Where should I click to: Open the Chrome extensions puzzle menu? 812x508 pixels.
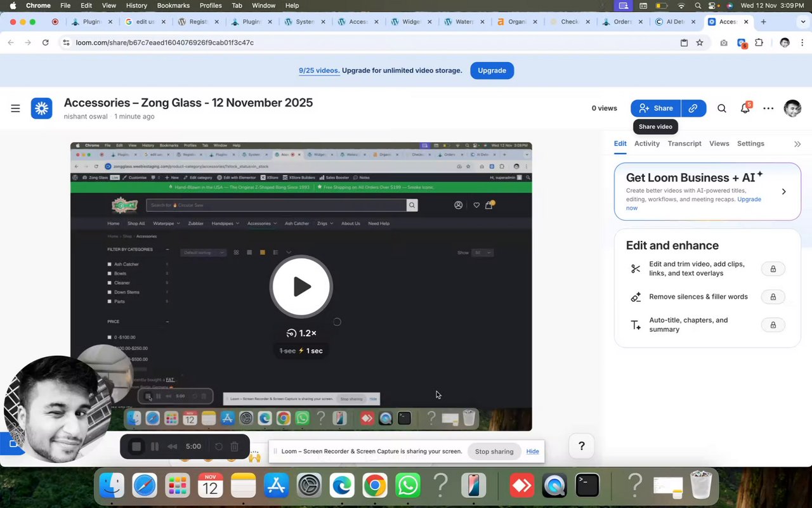click(759, 42)
